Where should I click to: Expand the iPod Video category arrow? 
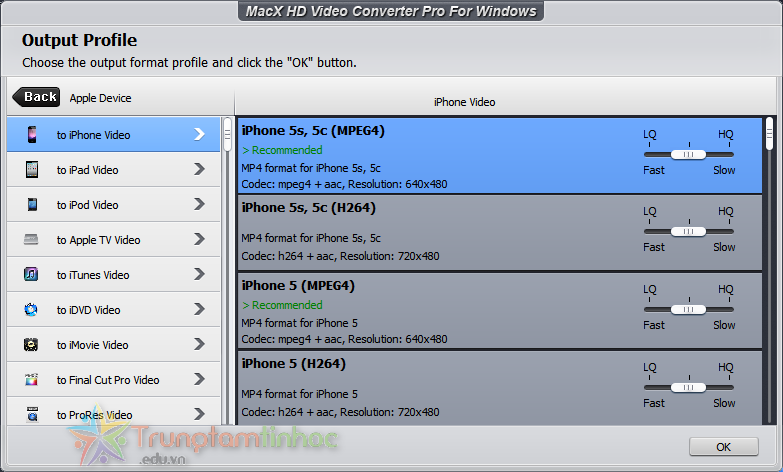tap(199, 204)
